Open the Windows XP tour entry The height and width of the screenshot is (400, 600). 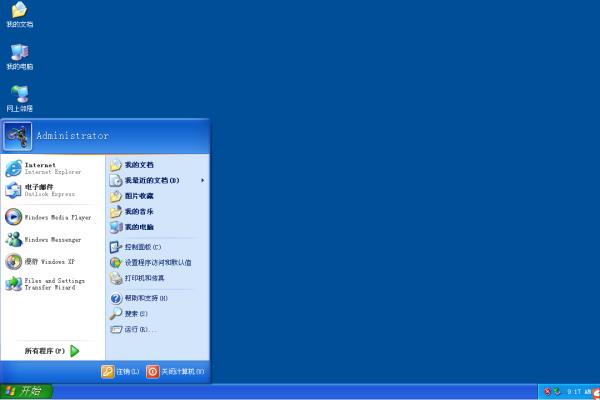tap(52, 262)
